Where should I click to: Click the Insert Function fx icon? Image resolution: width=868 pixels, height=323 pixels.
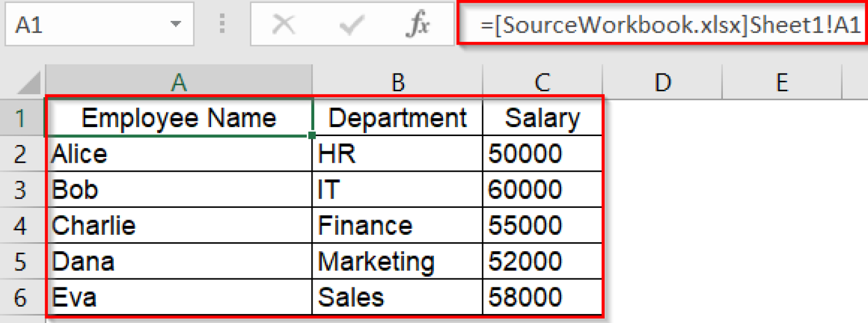418,25
